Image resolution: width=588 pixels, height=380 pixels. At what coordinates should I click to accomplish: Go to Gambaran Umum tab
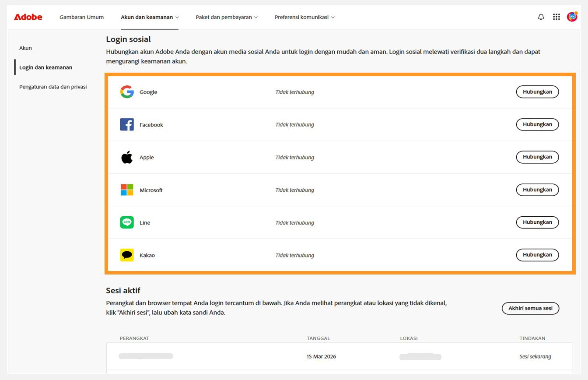click(x=82, y=17)
